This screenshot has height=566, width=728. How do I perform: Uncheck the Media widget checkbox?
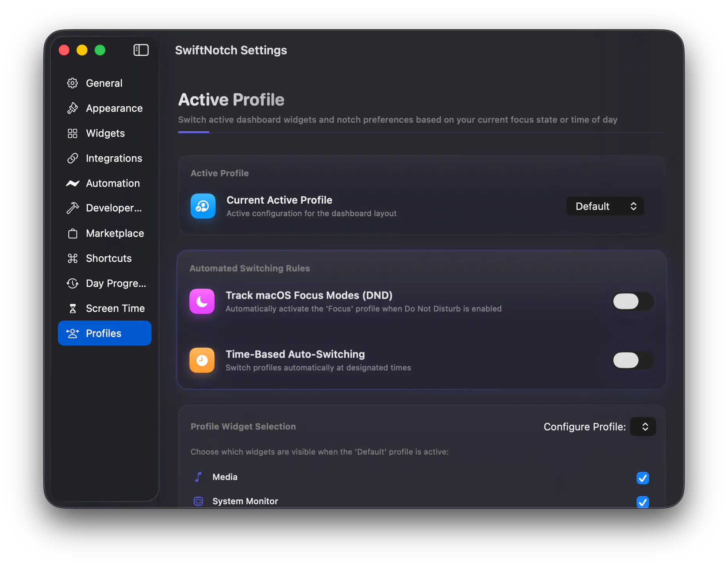coord(643,478)
